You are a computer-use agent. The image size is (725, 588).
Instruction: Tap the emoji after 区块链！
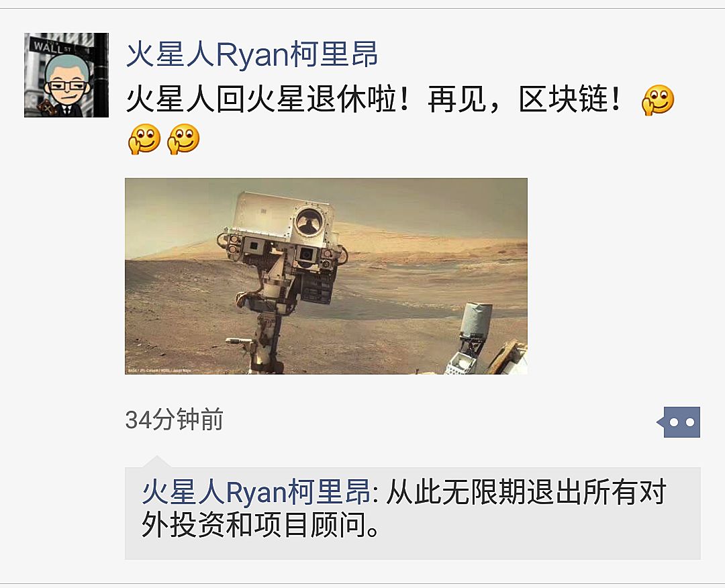pos(657,99)
